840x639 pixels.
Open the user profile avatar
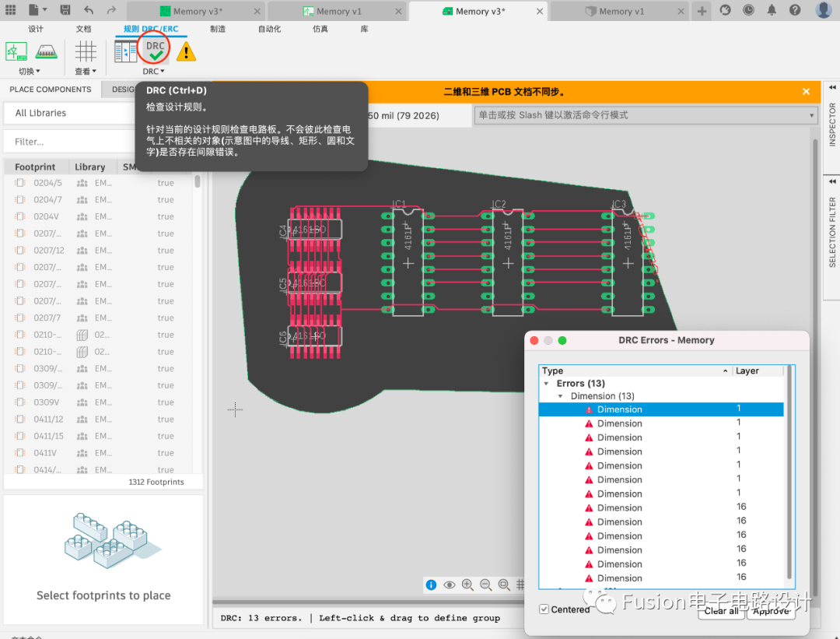click(824, 9)
